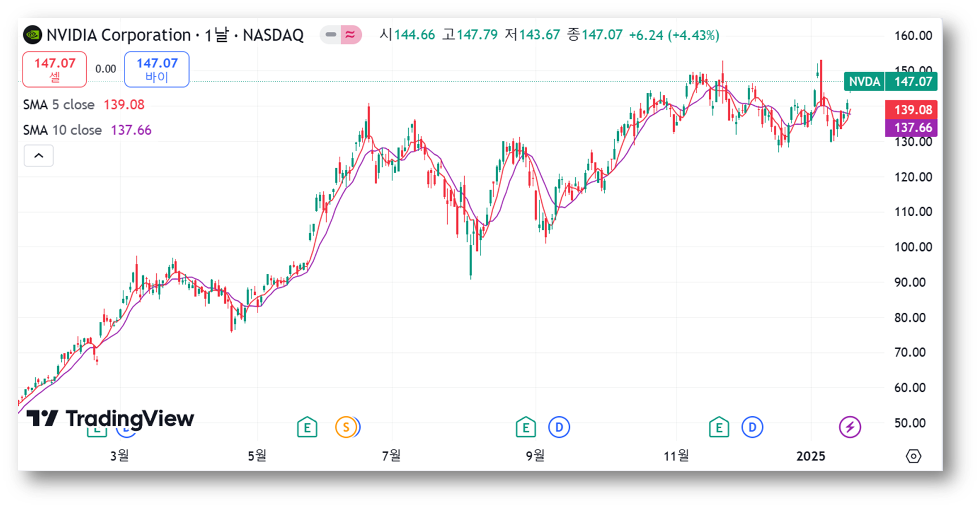Click the 7월 date axis label
The height and width of the screenshot is (508, 980).
coord(391,455)
